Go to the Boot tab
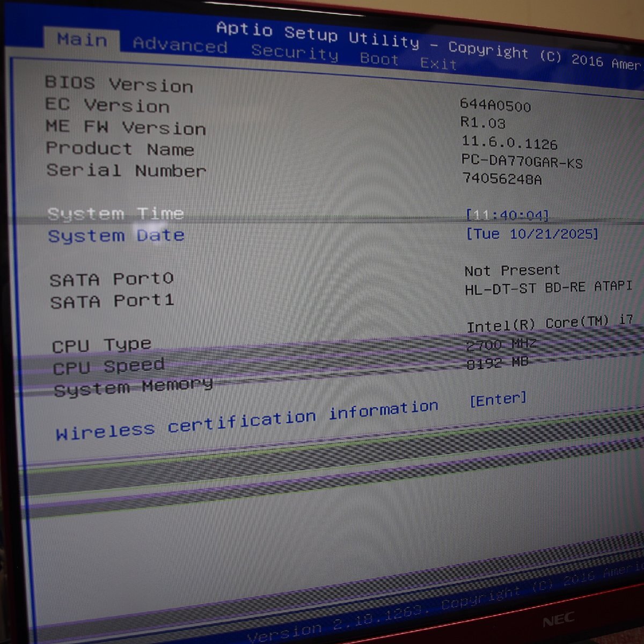The height and width of the screenshot is (644, 644). coord(379,58)
